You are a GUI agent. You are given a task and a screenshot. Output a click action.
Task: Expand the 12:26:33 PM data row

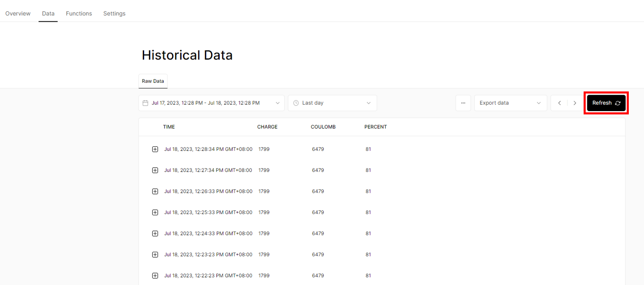point(155,192)
